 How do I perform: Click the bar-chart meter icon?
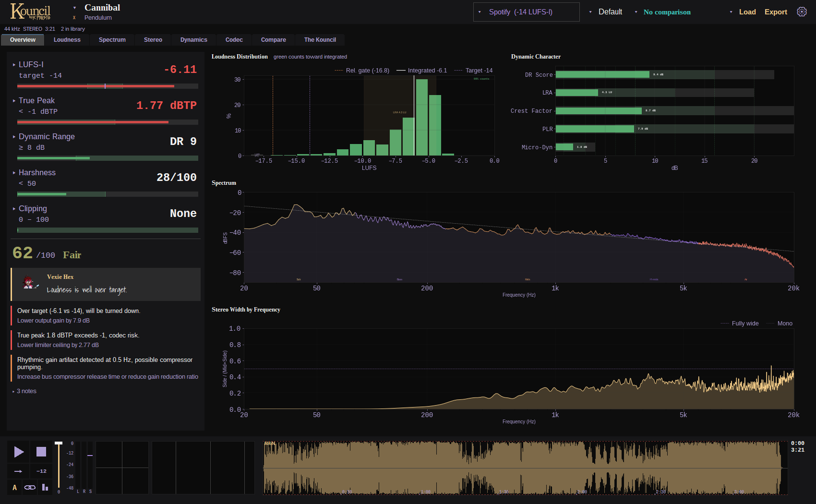[x=45, y=488]
